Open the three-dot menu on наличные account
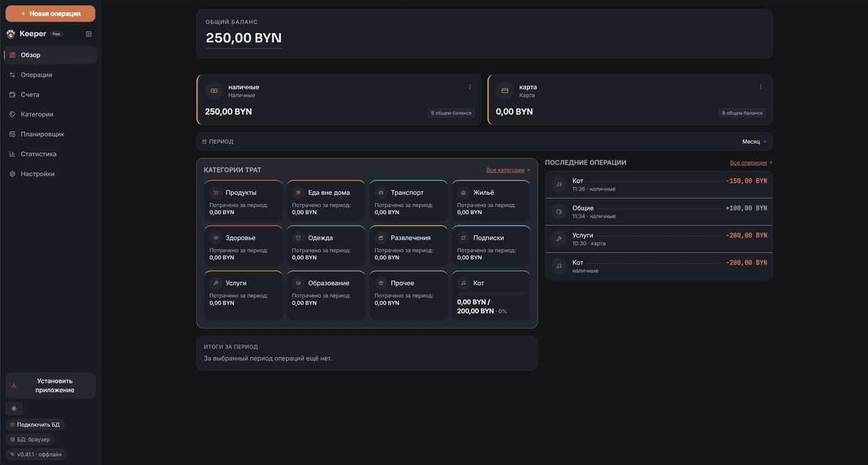The height and width of the screenshot is (465, 868). [470, 87]
